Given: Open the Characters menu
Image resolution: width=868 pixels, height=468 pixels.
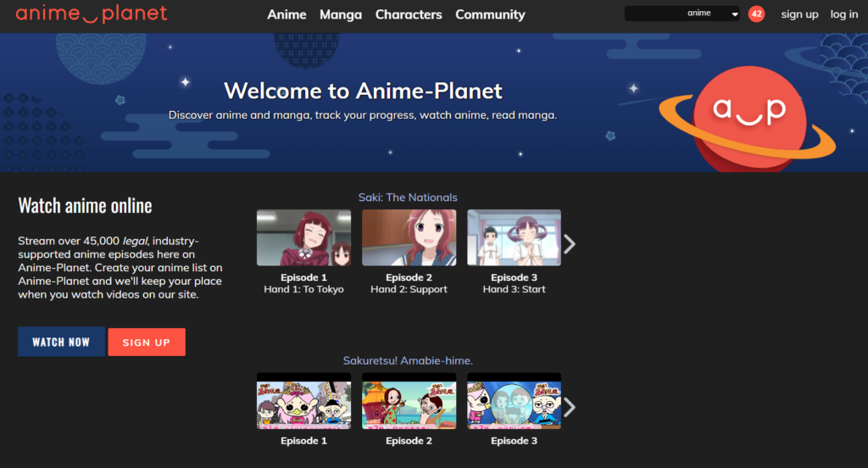Looking at the screenshot, I should click(x=409, y=14).
